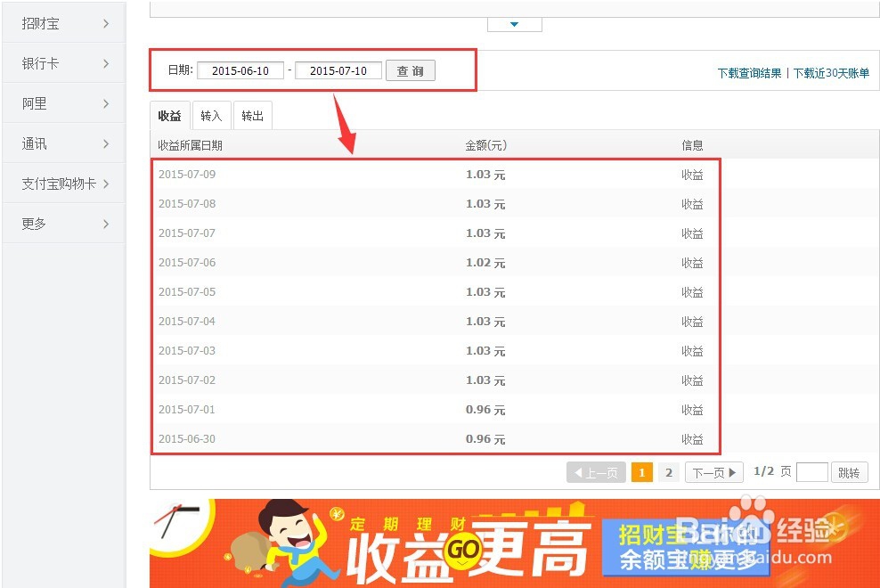Viewport: 880px width, 588px height.
Task: Open the blue dropdown arrow above the date filter
Action: click(x=514, y=25)
